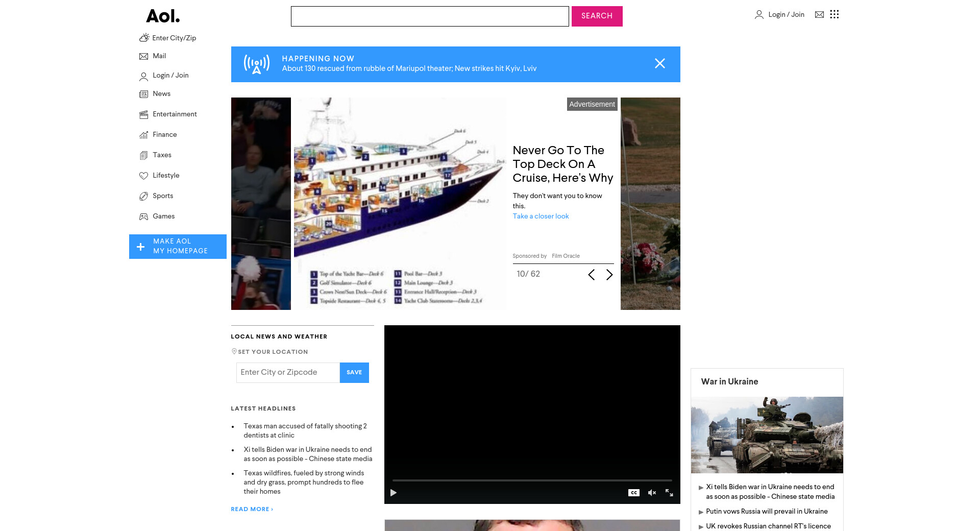This screenshot has width=980, height=531.
Task: Click the Sports football icon
Action: pos(144,196)
